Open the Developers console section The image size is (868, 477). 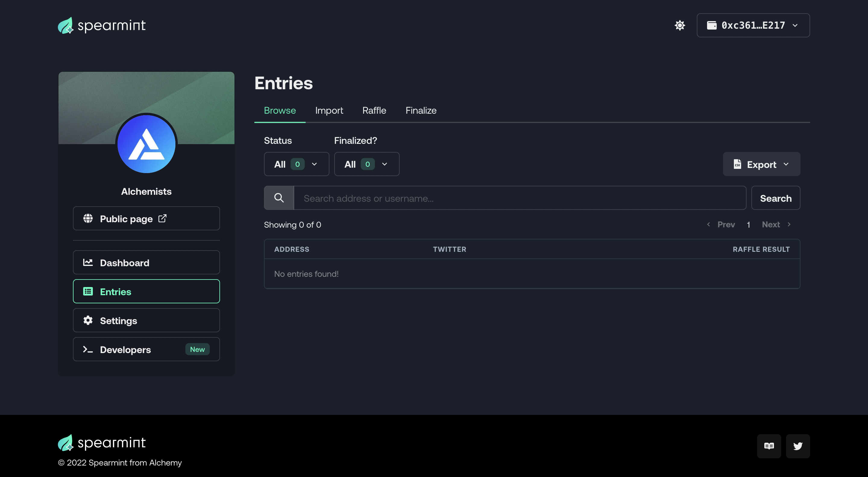point(146,349)
